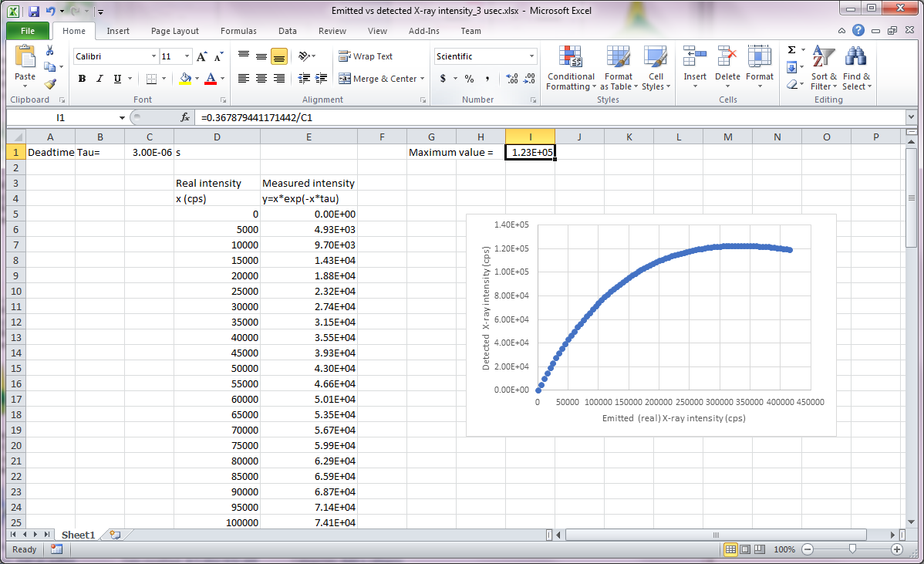Enable Italic formatting
The image size is (924, 564).
click(x=100, y=79)
